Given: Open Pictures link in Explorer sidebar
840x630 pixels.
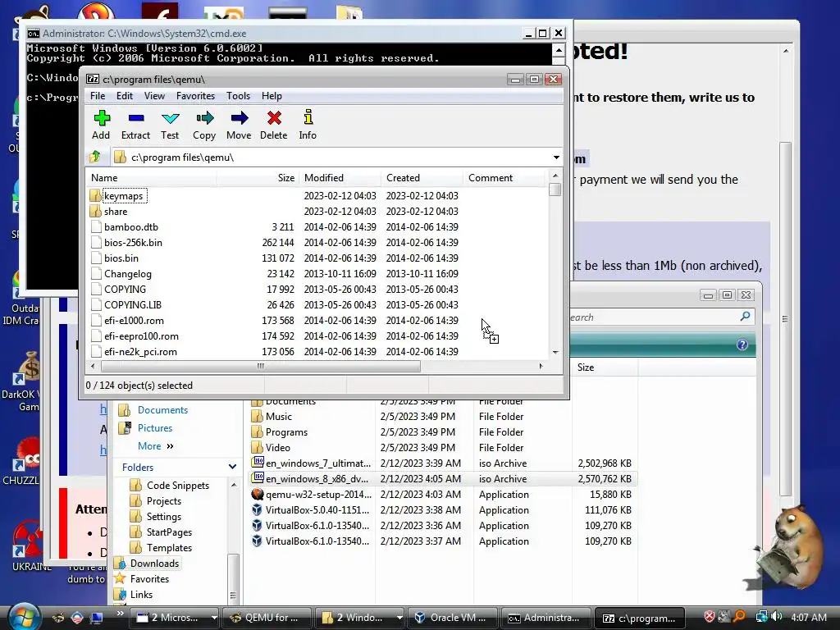Looking at the screenshot, I should click(155, 428).
